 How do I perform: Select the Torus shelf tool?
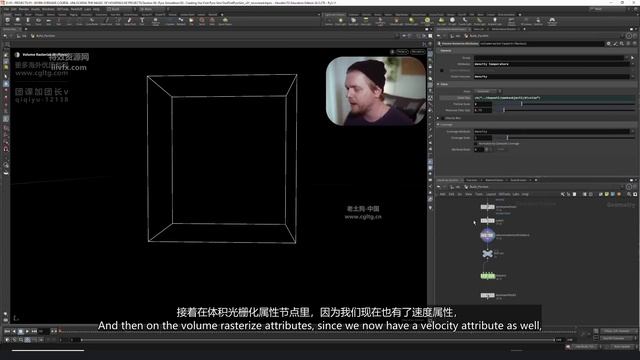coord(38,21)
